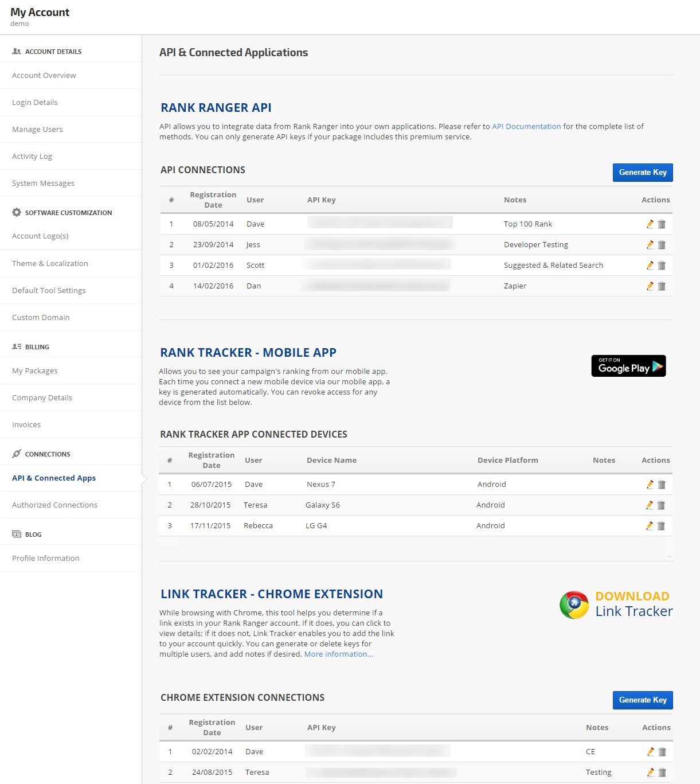This screenshot has height=784, width=700.
Task: Edit the Testing Chrome extension key
Action: tap(651, 773)
